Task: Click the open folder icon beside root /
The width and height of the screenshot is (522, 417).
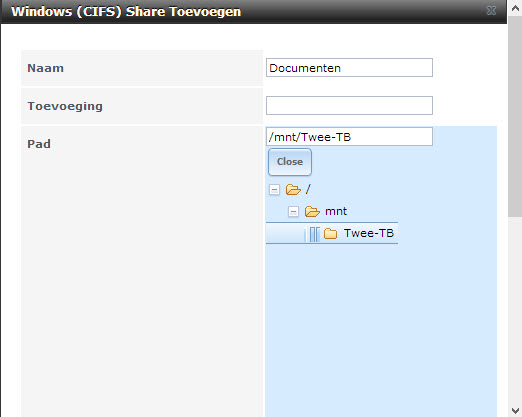Action: [x=293, y=190]
